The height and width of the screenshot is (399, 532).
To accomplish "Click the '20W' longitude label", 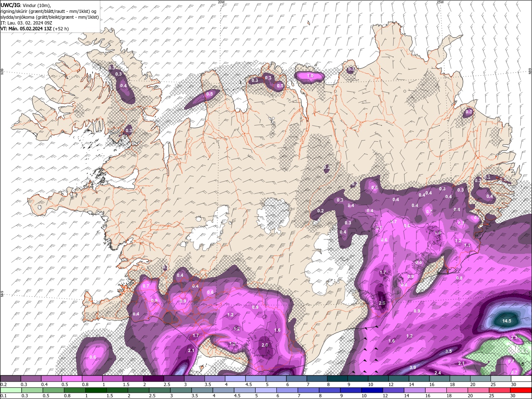I will pos(222,2).
